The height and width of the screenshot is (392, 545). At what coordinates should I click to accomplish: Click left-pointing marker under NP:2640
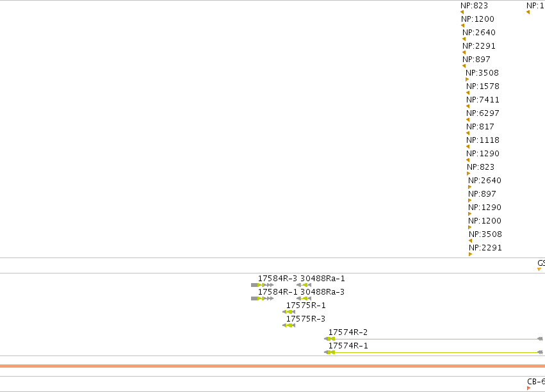coord(464,39)
